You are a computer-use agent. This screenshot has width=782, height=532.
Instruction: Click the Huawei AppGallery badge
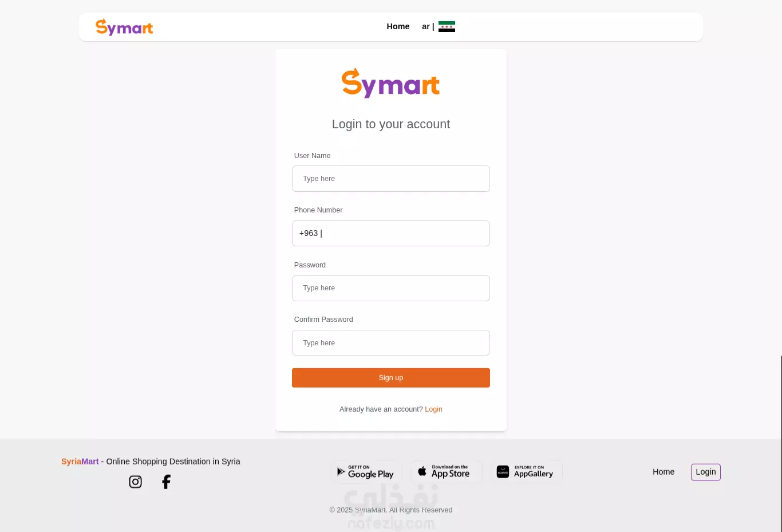(x=527, y=472)
